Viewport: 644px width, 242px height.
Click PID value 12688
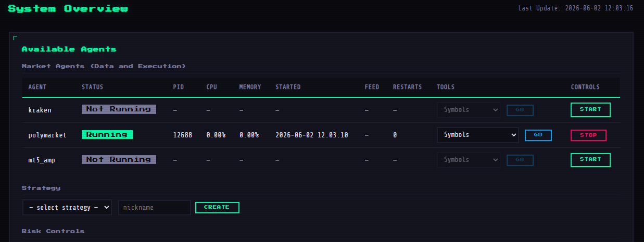183,135
